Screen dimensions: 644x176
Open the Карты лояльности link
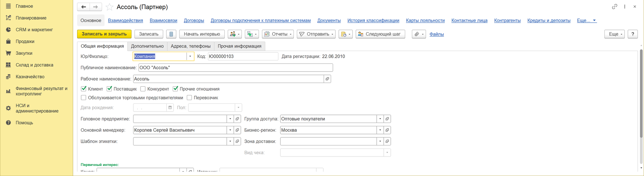425,20
